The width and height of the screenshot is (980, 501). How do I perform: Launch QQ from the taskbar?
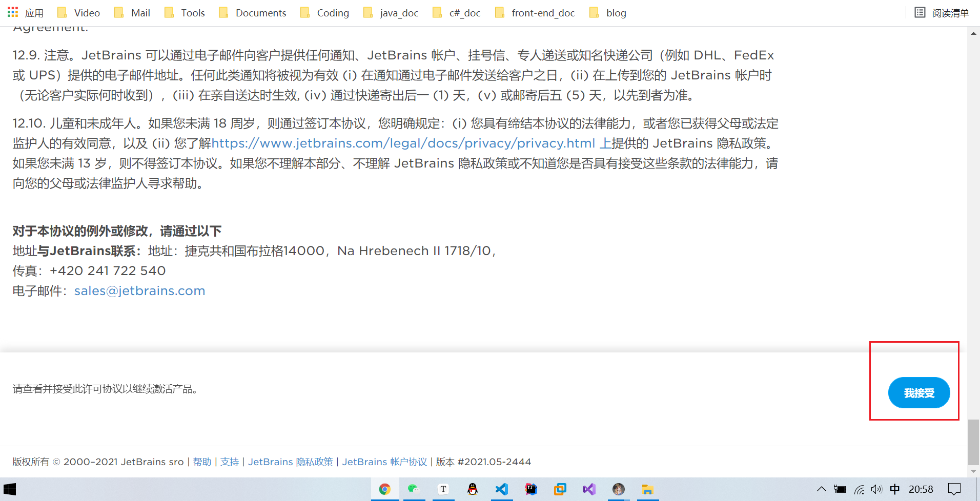point(473,489)
